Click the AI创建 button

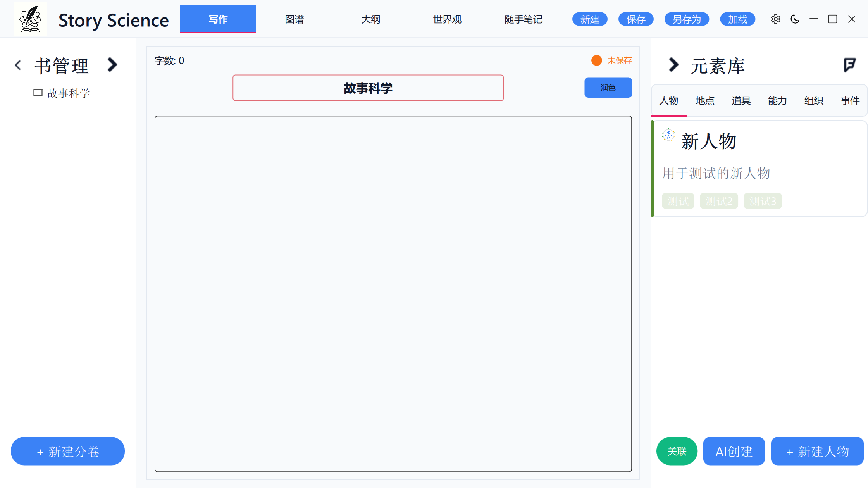pyautogui.click(x=734, y=451)
